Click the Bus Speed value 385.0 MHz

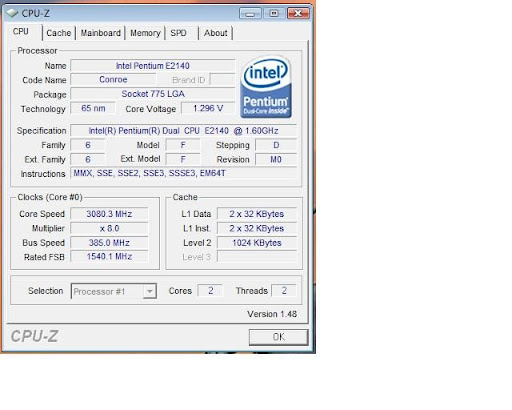(x=109, y=243)
